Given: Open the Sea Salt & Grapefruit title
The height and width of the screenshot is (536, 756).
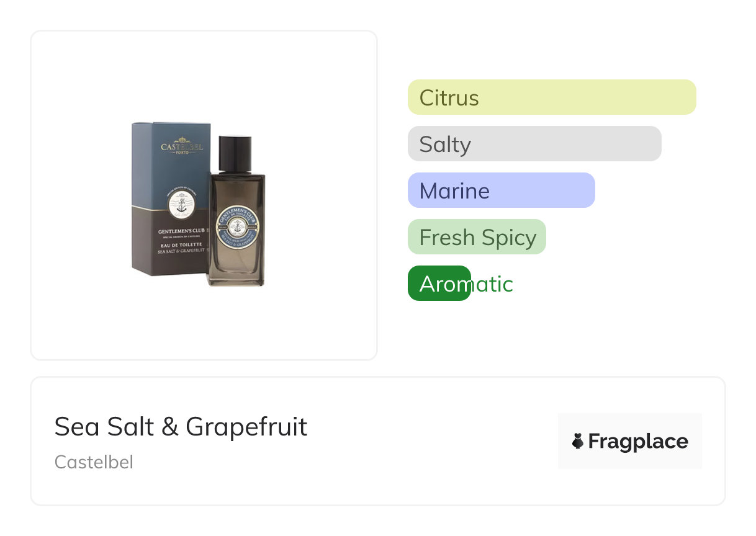Looking at the screenshot, I should click(x=181, y=427).
